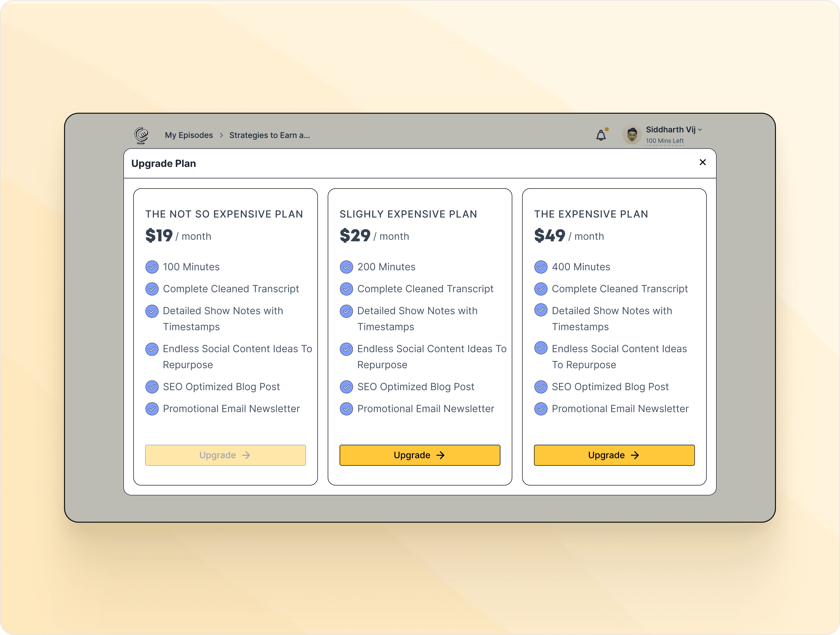Click checkmark beside Complete Cleaned Transcript, $19 plan
The height and width of the screenshot is (635, 840).
[152, 289]
